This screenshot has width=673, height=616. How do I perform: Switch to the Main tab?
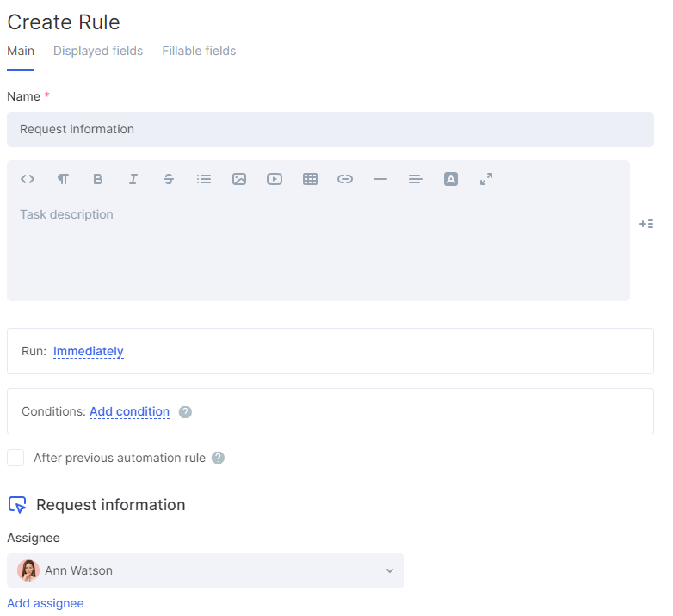(x=21, y=51)
